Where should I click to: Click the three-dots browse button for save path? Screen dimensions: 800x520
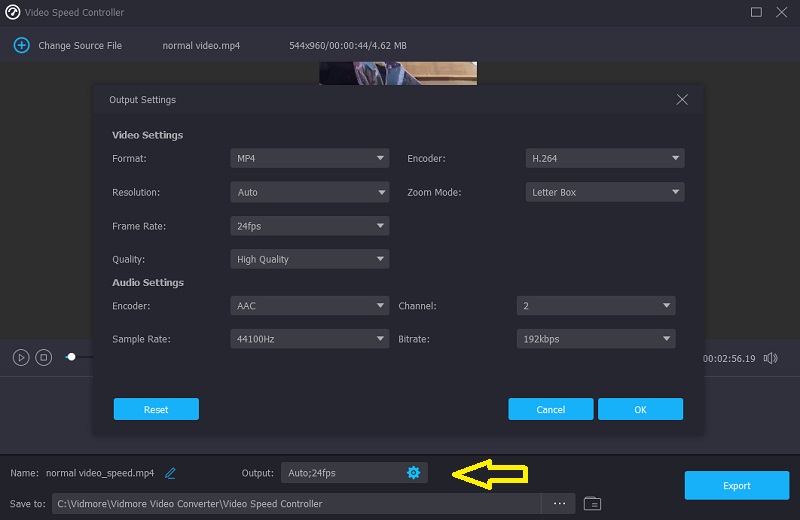pyautogui.click(x=559, y=503)
